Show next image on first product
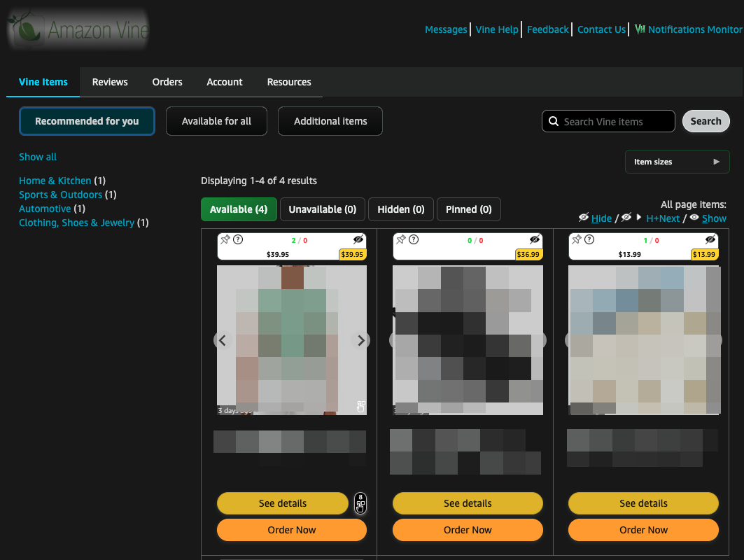 360,340
